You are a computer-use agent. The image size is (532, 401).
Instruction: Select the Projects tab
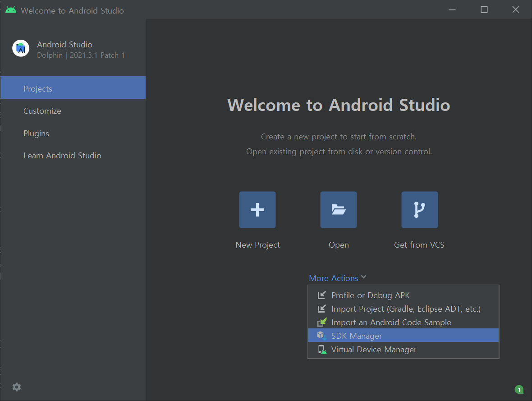coord(73,88)
